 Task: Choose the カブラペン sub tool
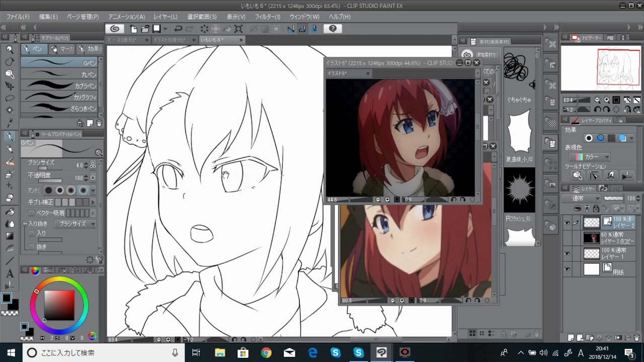point(59,85)
